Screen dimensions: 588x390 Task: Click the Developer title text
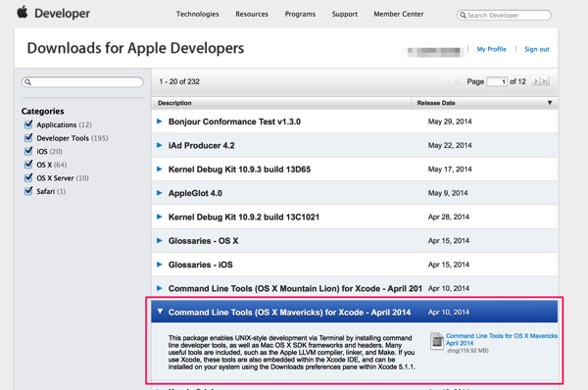click(x=63, y=14)
